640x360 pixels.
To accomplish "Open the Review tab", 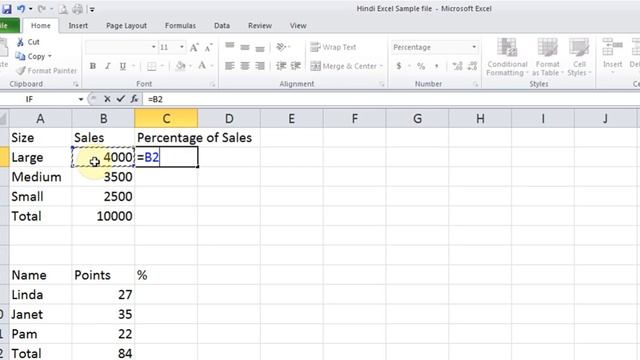I will (260, 25).
